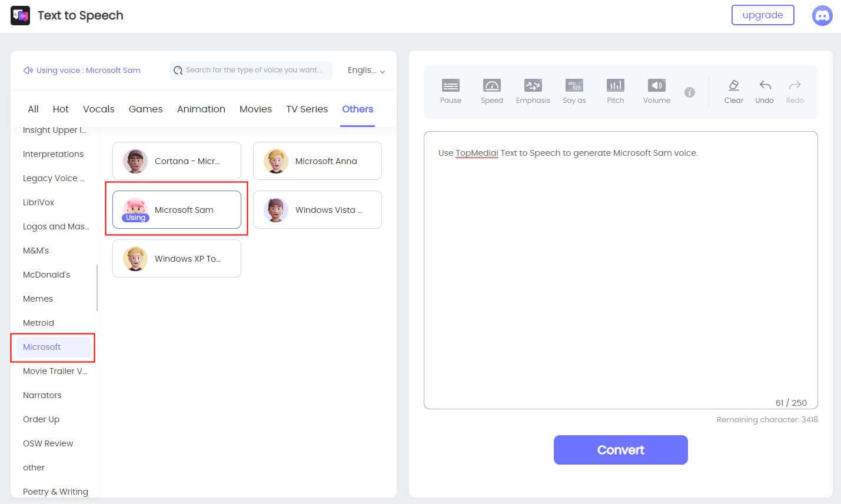Choose the Logos and Mas... category
Screen dimensions: 841x504
[x=56, y=226]
